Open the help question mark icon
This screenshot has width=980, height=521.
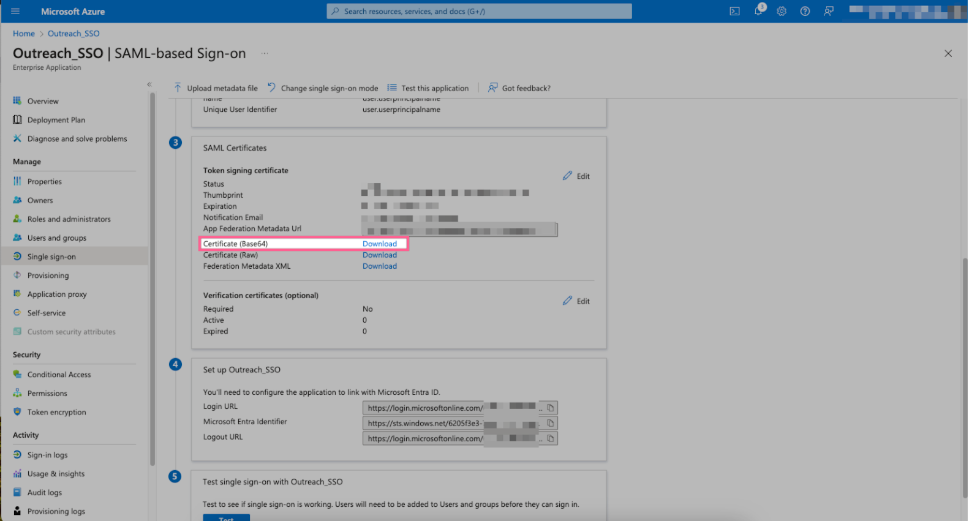pos(805,11)
